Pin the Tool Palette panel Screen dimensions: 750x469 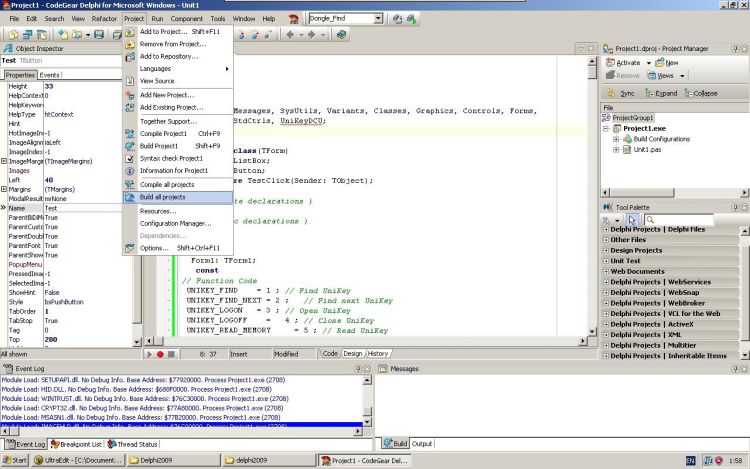[x=735, y=207]
